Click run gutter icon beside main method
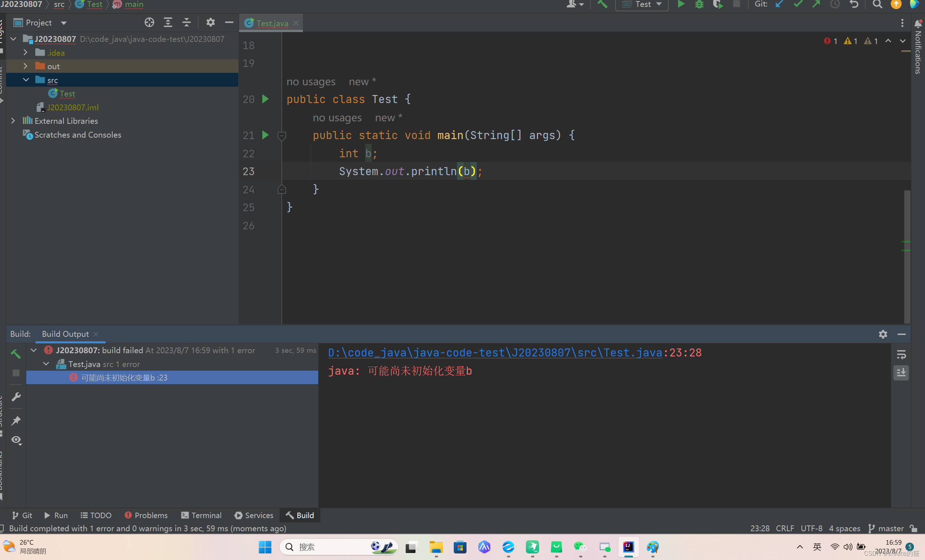 pyautogui.click(x=265, y=135)
